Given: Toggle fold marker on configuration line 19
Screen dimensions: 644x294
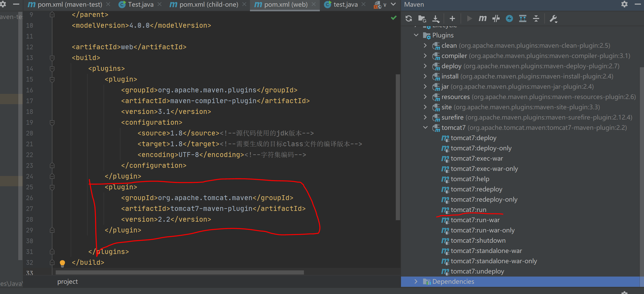Looking at the screenshot, I should click(52, 122).
